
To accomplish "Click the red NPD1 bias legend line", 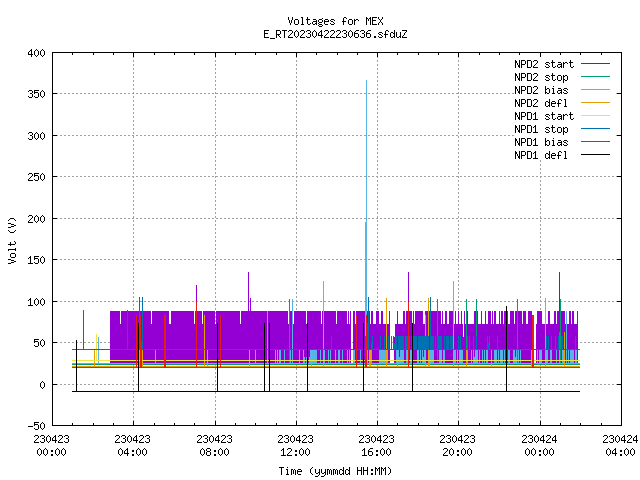I will [595, 142].
